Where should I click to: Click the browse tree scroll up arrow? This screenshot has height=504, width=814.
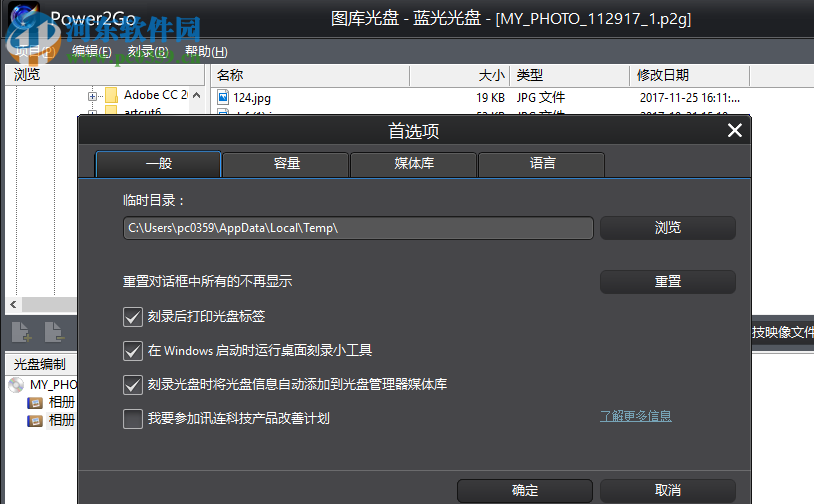tap(197, 96)
